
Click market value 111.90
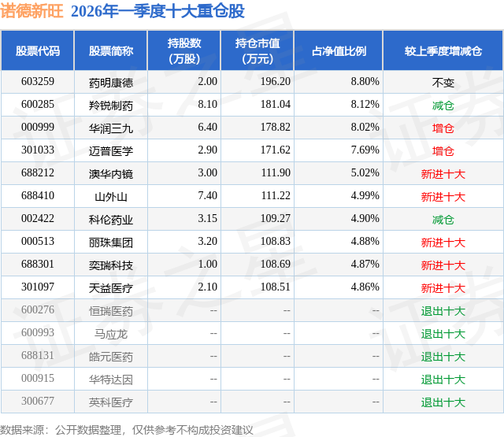[276, 172]
